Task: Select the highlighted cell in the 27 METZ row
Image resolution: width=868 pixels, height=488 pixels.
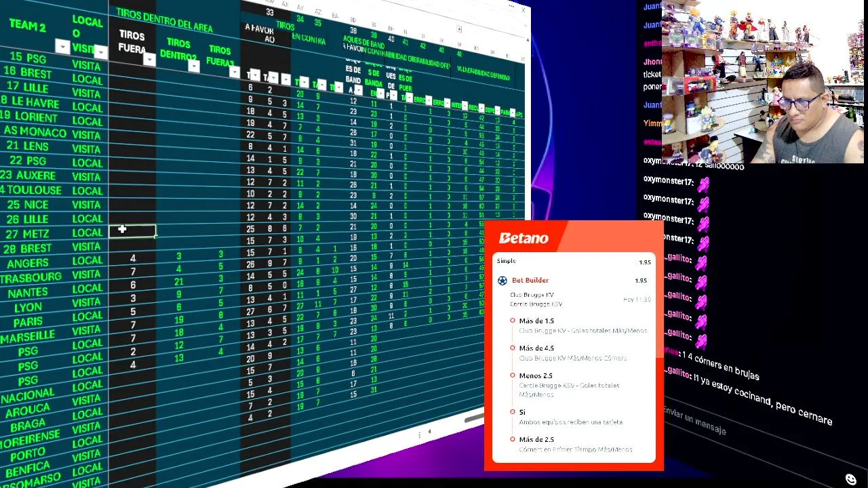Action: (132, 231)
